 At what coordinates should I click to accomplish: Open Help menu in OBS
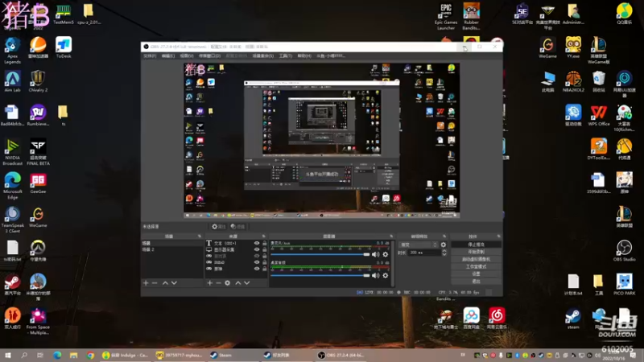(304, 56)
